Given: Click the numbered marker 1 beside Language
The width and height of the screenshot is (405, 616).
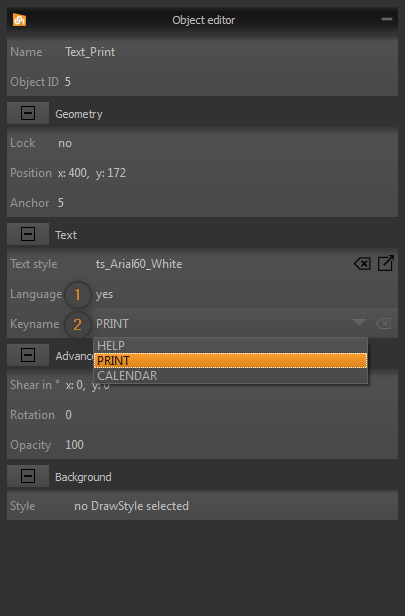Looking at the screenshot, I should click(x=77, y=294).
